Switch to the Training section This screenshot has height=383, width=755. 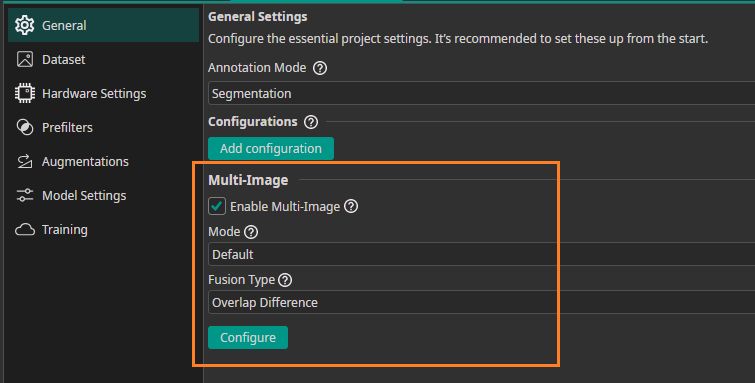coord(104,229)
